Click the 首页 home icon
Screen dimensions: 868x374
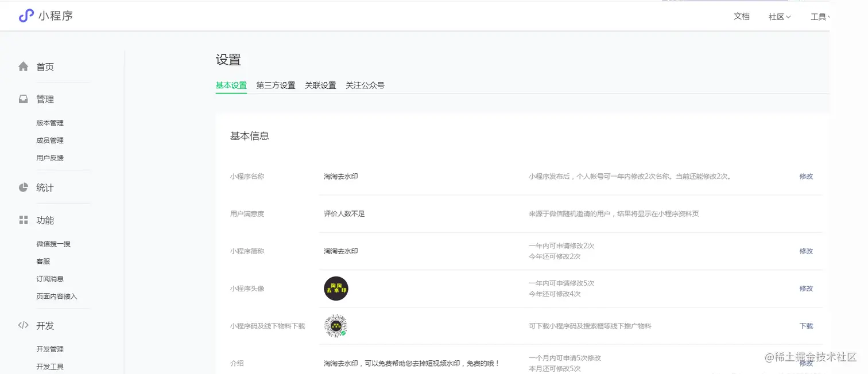(23, 67)
